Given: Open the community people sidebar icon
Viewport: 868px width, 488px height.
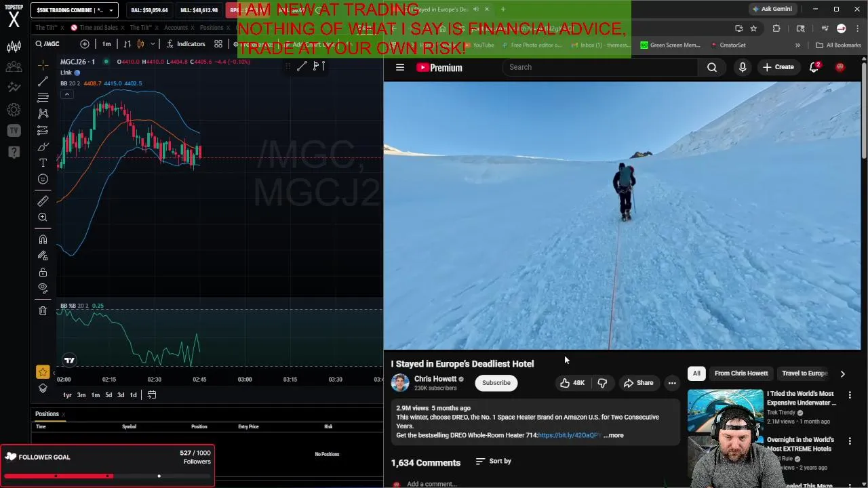Looking at the screenshot, I should pos(14,66).
